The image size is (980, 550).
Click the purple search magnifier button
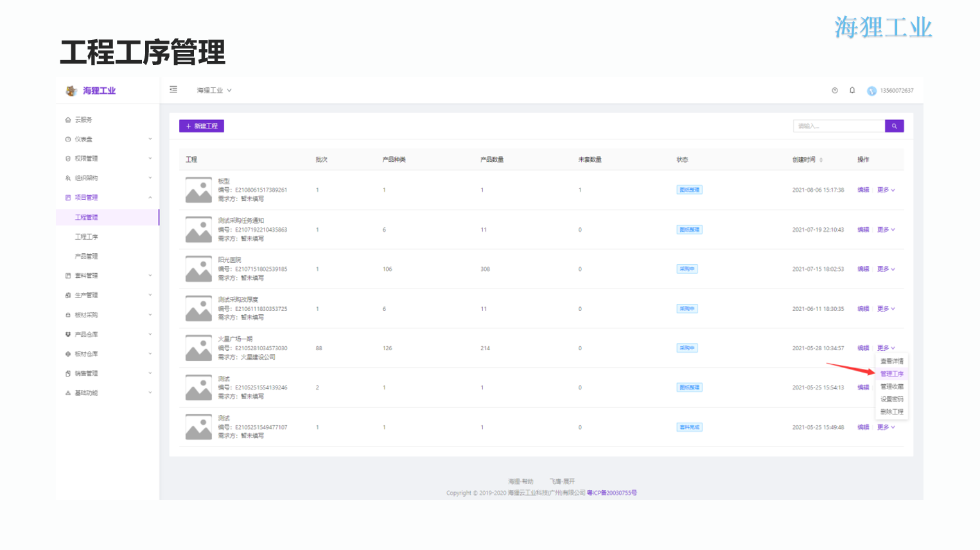click(894, 126)
